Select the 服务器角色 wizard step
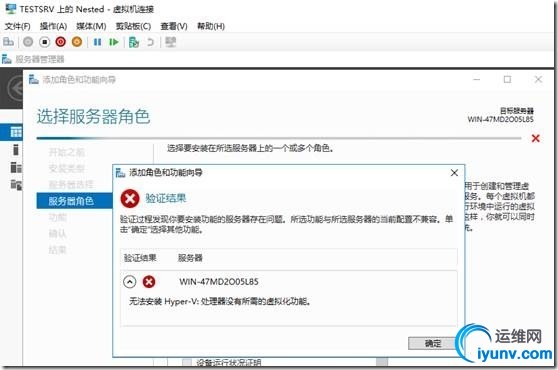This screenshot has width=558, height=370. pyautogui.click(x=75, y=201)
